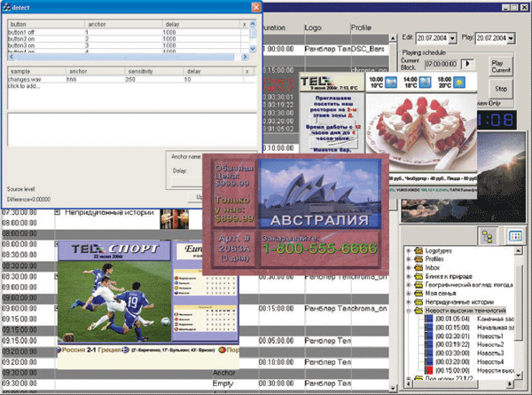Click the Current Block time field
Viewport: 532px width, 395px height.
point(441,64)
